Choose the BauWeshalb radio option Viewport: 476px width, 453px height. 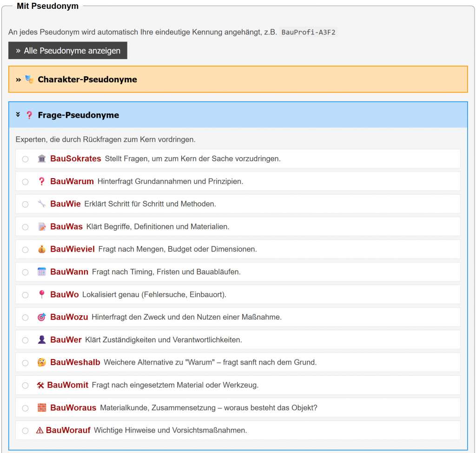tap(25, 363)
